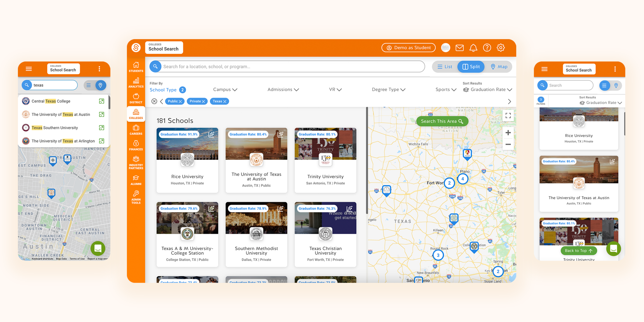The height and width of the screenshot is (322, 644).
Task: Toggle map pin view on left mobile view
Action: click(x=100, y=85)
